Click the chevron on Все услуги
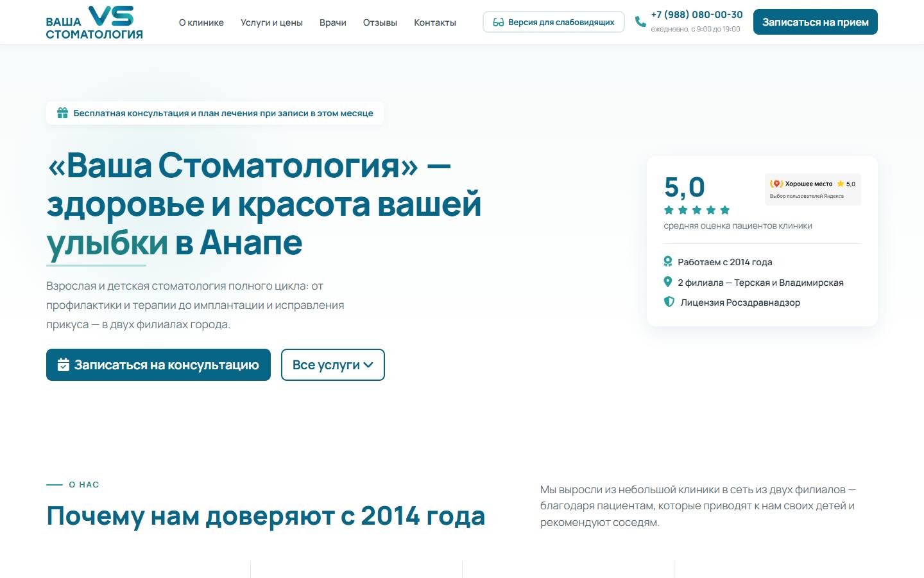924x578 pixels. coord(368,365)
